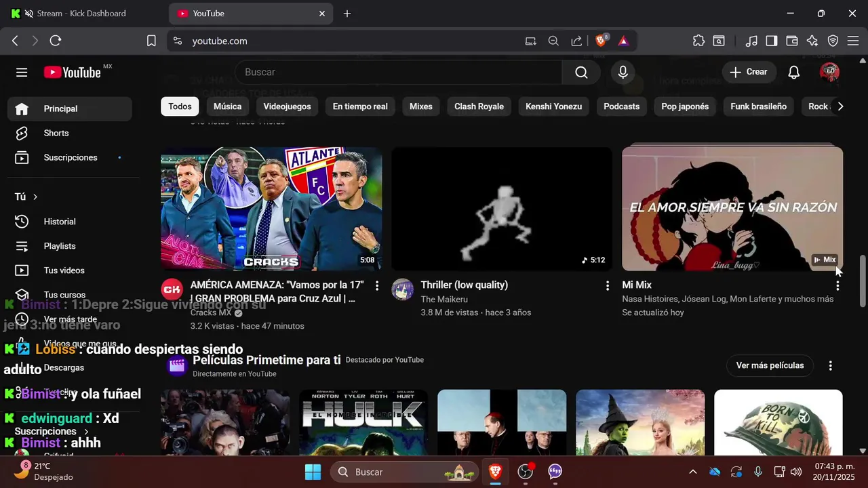Reload the page

tap(56, 41)
